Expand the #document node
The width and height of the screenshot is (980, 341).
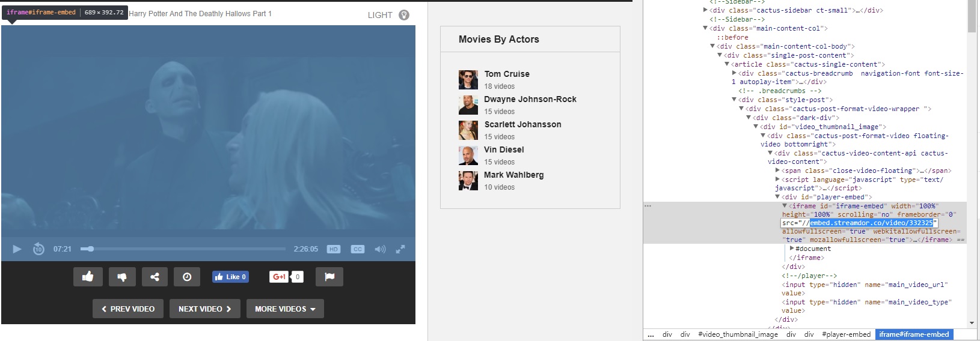pyautogui.click(x=792, y=249)
